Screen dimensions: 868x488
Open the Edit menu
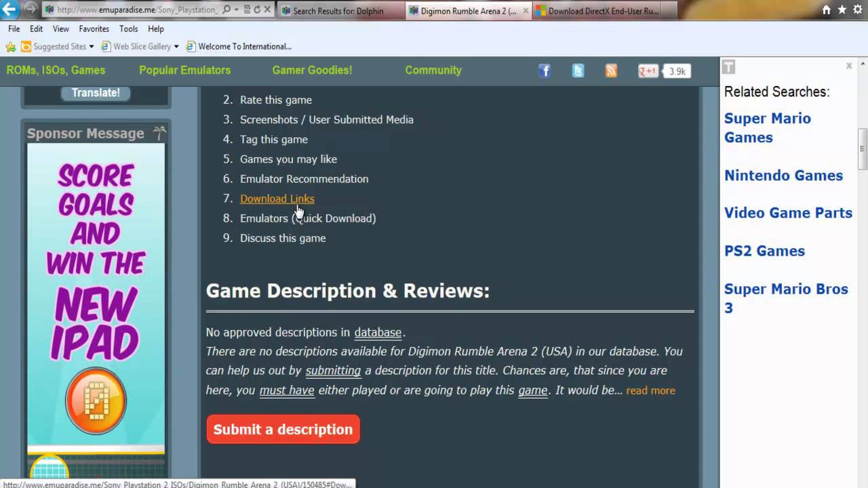pos(37,29)
